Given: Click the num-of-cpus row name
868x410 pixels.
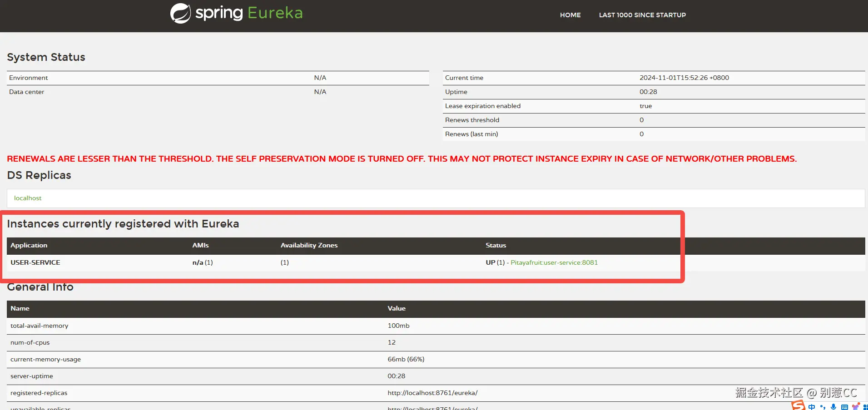Looking at the screenshot, I should [30, 342].
